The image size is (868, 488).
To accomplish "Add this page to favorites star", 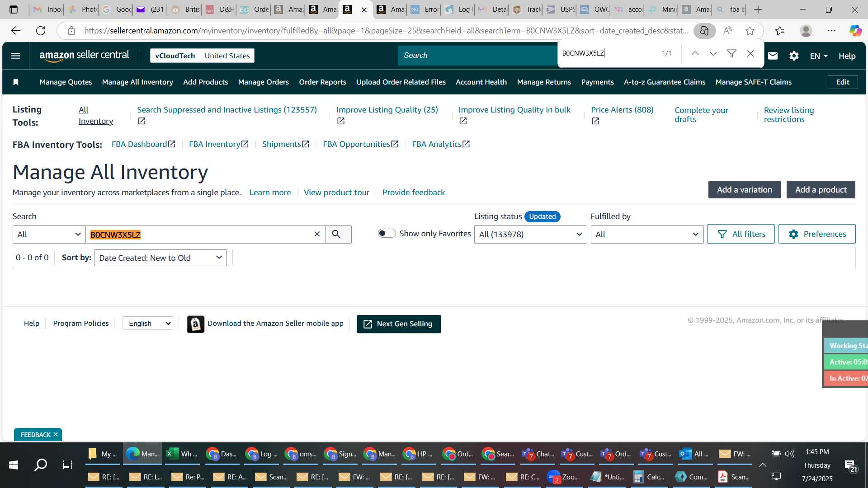I will click(750, 31).
